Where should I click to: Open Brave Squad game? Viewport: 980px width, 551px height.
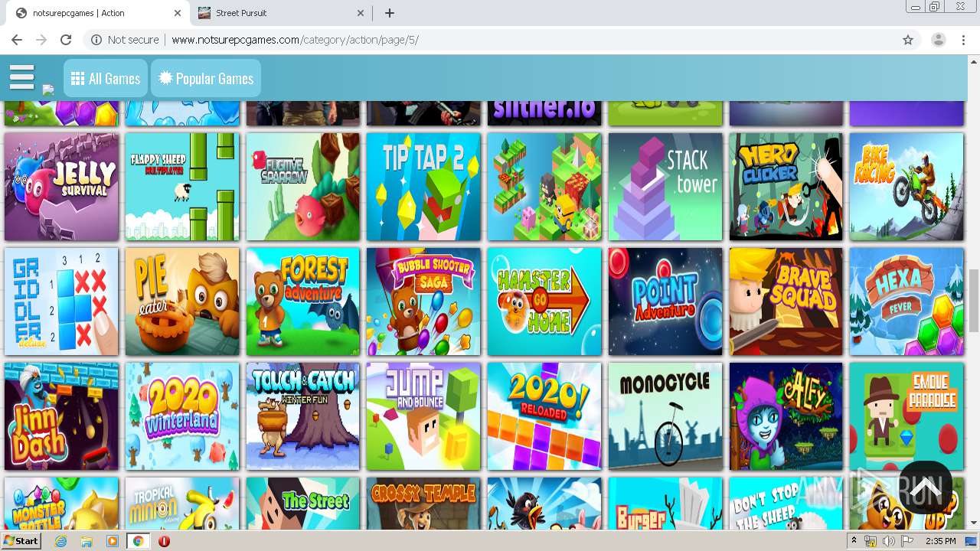786,302
